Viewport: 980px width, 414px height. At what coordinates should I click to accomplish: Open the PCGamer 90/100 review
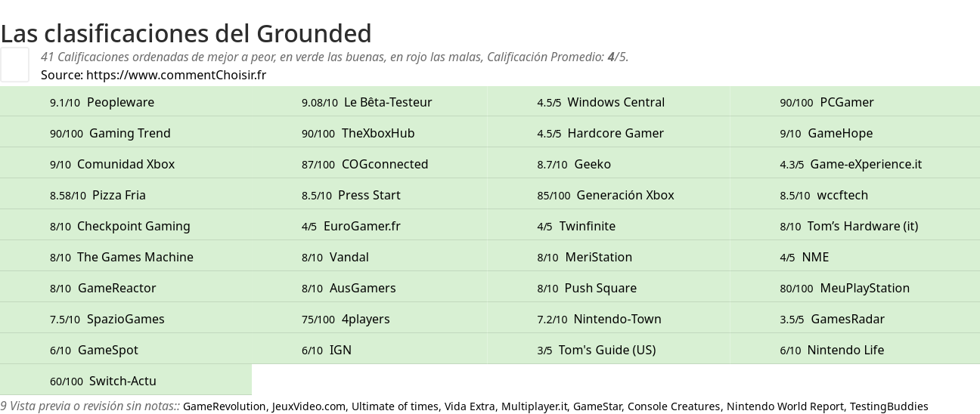[x=854, y=102]
